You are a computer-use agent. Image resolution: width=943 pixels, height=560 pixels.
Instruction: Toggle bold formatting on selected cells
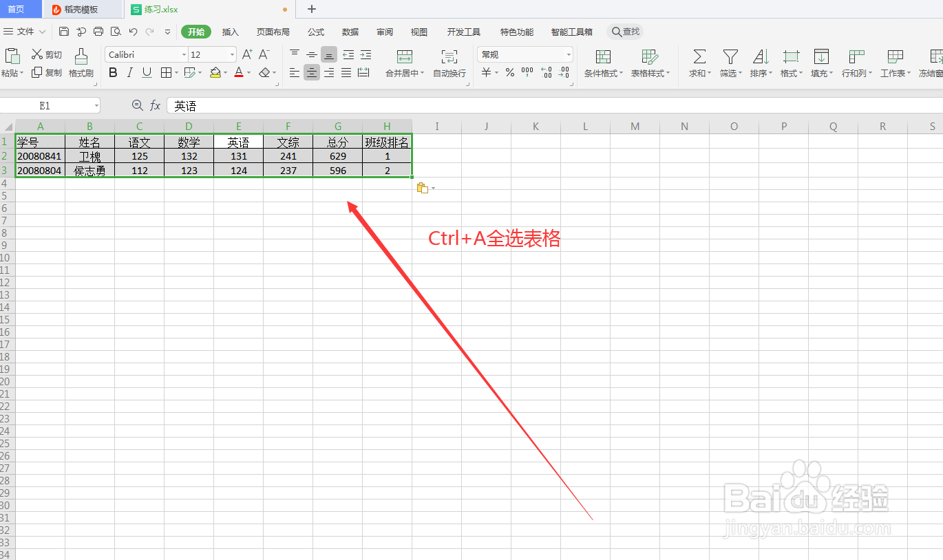(x=112, y=72)
